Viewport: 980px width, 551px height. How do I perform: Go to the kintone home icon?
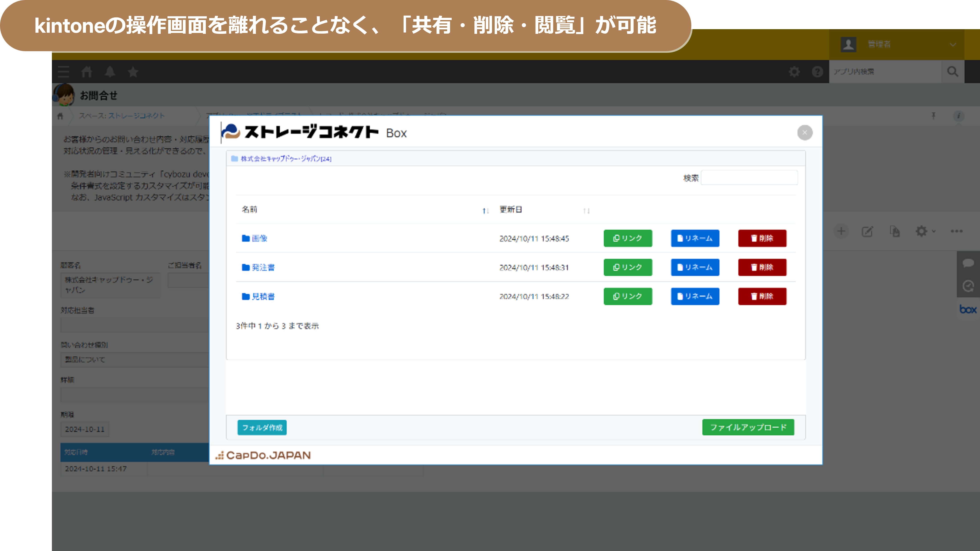87,71
